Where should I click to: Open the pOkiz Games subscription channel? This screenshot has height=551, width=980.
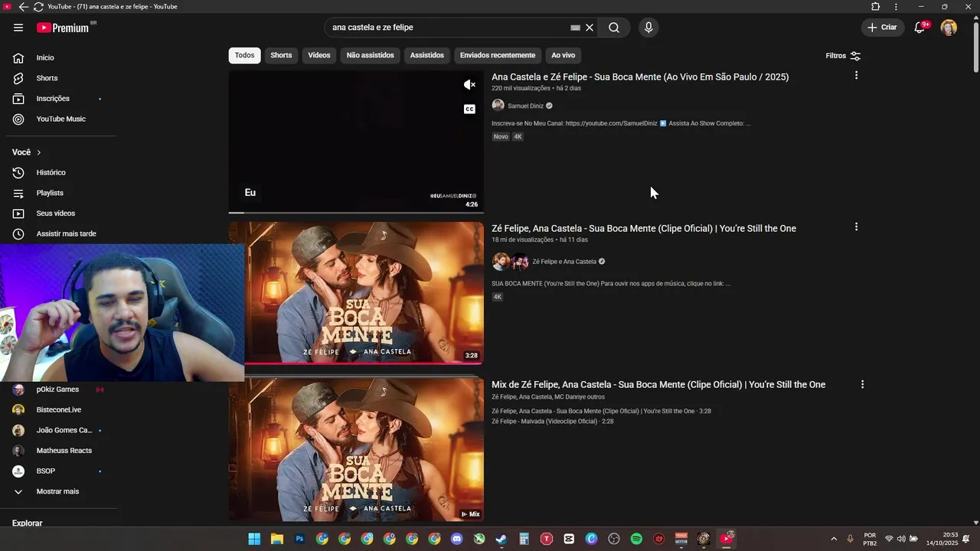coord(58,390)
